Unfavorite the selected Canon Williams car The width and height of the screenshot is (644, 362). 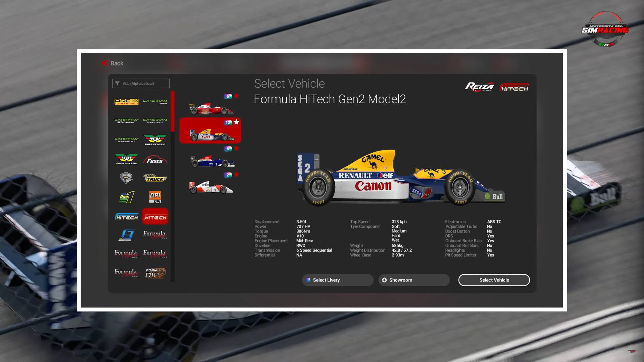(237, 122)
